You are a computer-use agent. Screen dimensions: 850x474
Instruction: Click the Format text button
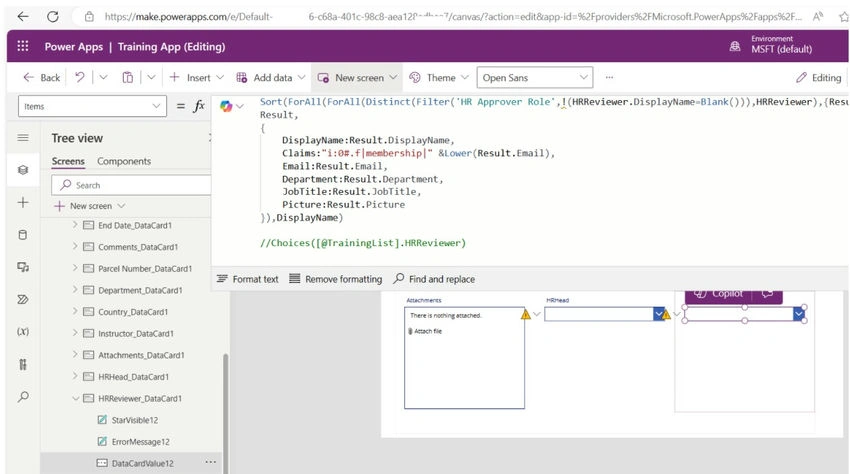(247, 279)
